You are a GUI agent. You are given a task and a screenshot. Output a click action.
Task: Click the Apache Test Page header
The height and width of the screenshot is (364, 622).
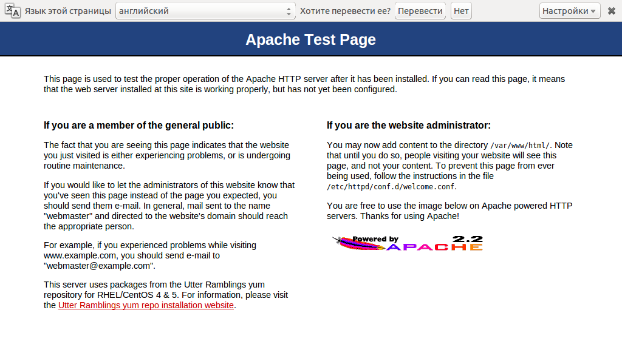310,39
